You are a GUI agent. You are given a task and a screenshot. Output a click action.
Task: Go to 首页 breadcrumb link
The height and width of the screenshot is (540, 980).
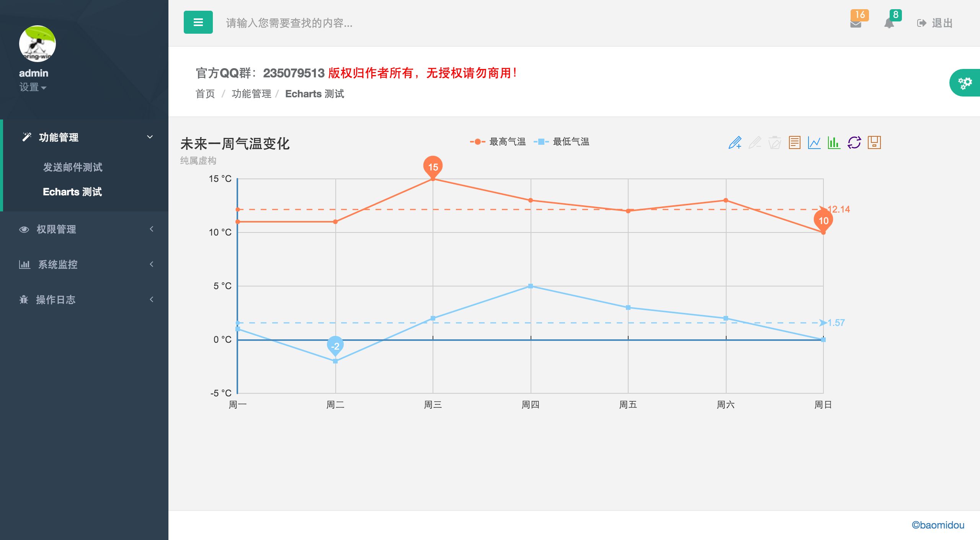click(205, 94)
